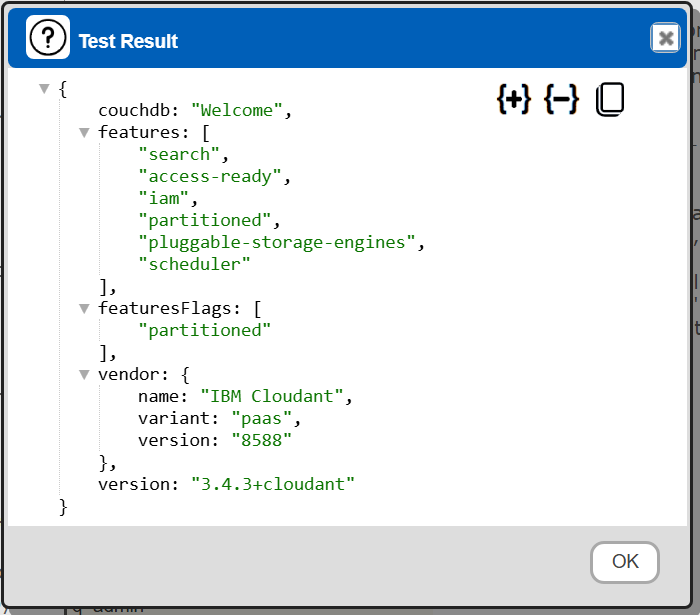Collapse the features array
The width and height of the screenshot is (700, 615).
click(x=84, y=133)
